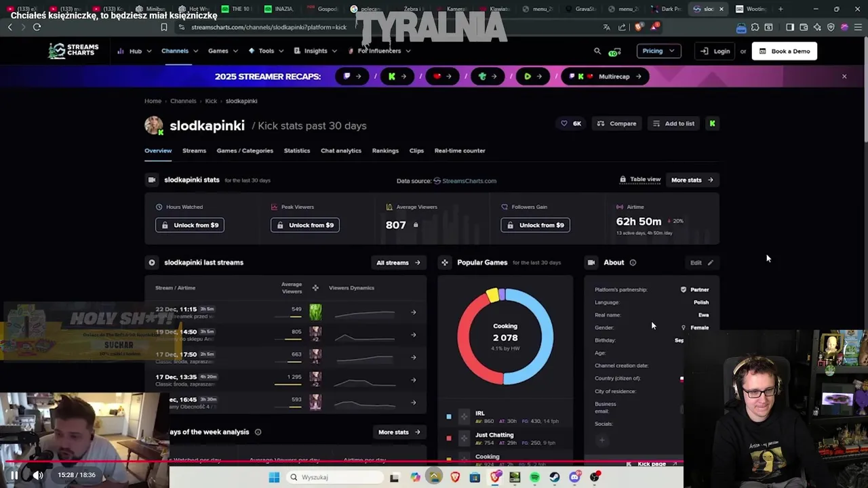The width and height of the screenshot is (868, 488).
Task: Click the About info circle icon
Action: pos(633,262)
